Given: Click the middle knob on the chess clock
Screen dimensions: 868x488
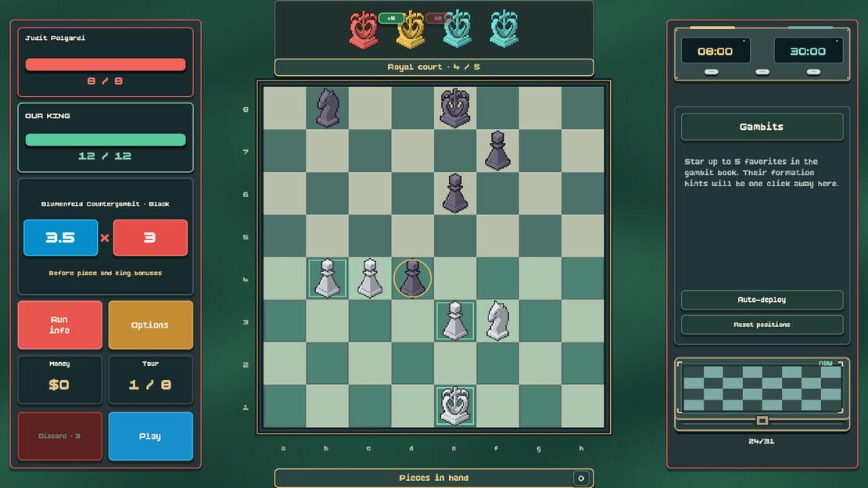Looking at the screenshot, I should [x=762, y=72].
